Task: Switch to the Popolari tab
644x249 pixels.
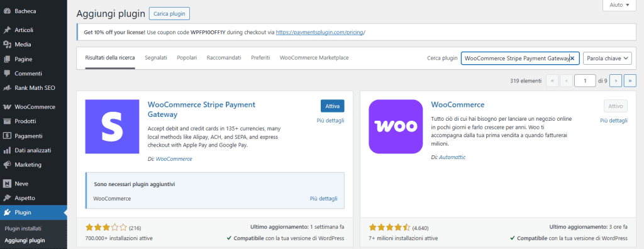Action: [187, 58]
